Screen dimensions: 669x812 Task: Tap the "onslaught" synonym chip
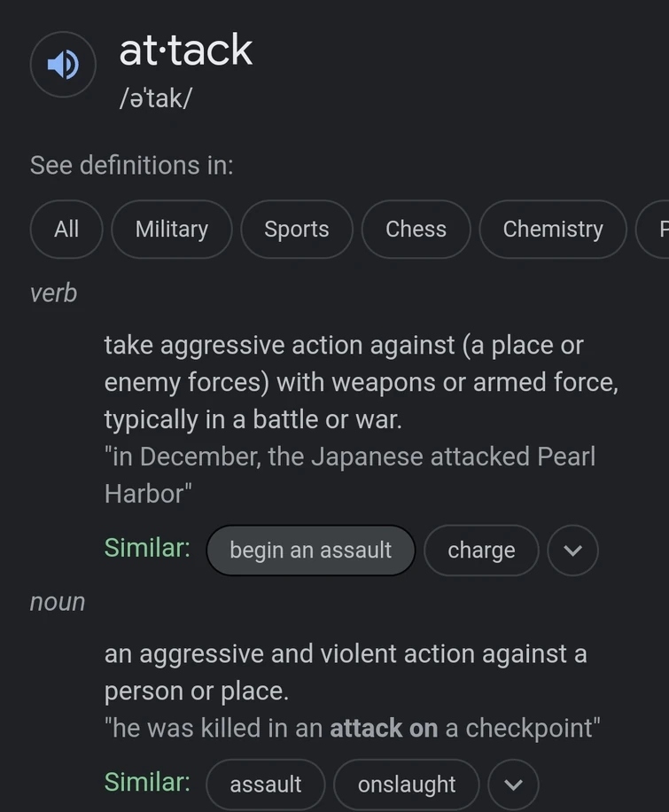coord(406,785)
